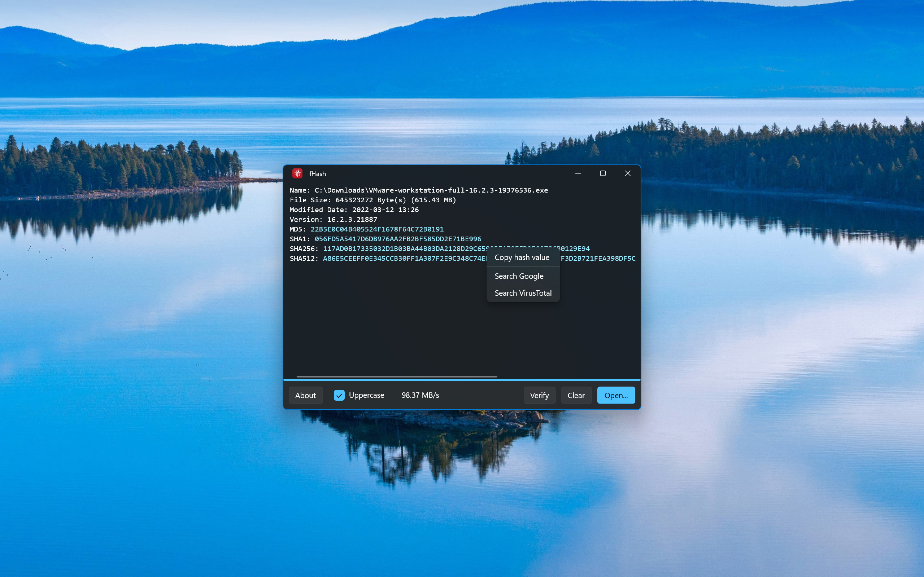Click the fHash window title text
The image size is (924, 577).
tap(317, 173)
